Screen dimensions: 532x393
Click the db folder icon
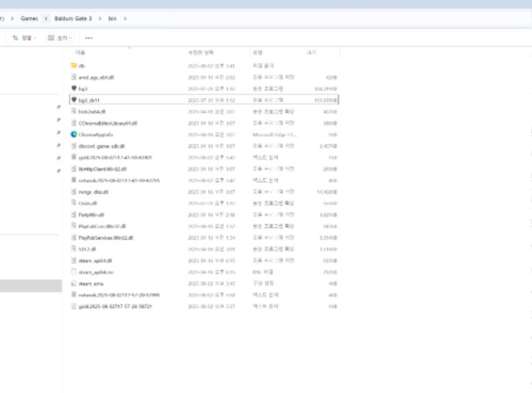pyautogui.click(x=74, y=65)
